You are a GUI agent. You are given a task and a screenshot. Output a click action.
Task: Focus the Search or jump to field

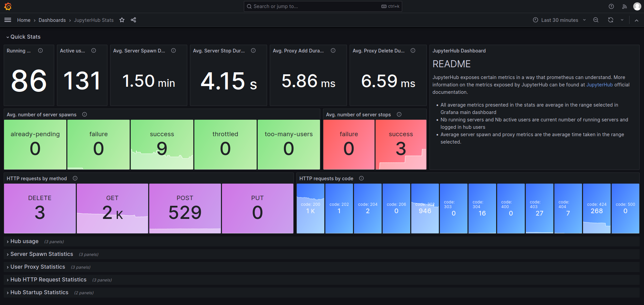click(323, 6)
